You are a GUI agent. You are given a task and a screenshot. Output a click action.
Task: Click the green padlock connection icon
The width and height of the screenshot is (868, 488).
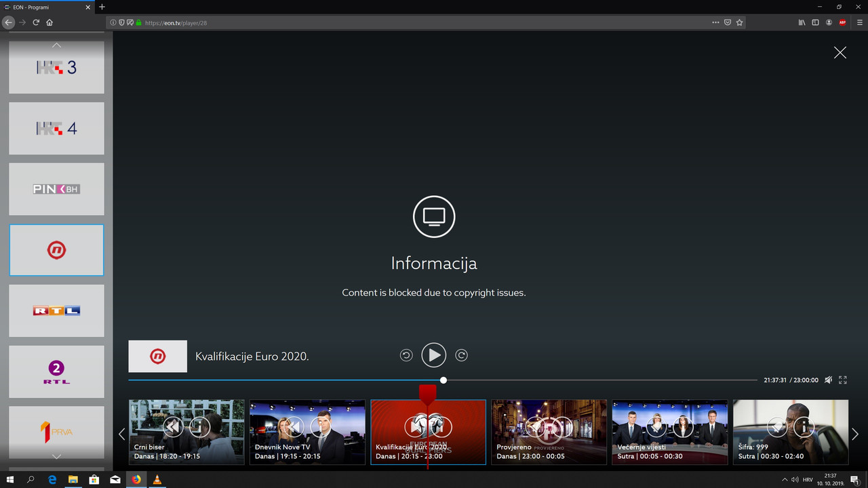(138, 22)
